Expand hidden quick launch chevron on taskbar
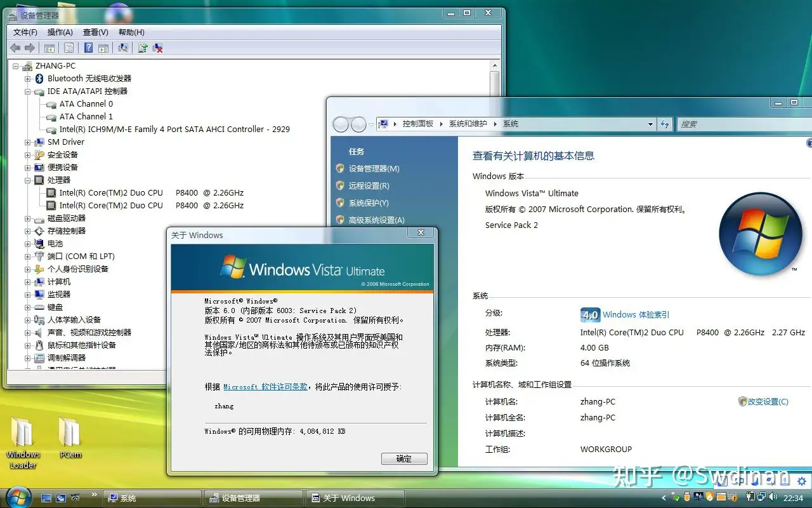This screenshot has width=812, height=508. point(95,494)
